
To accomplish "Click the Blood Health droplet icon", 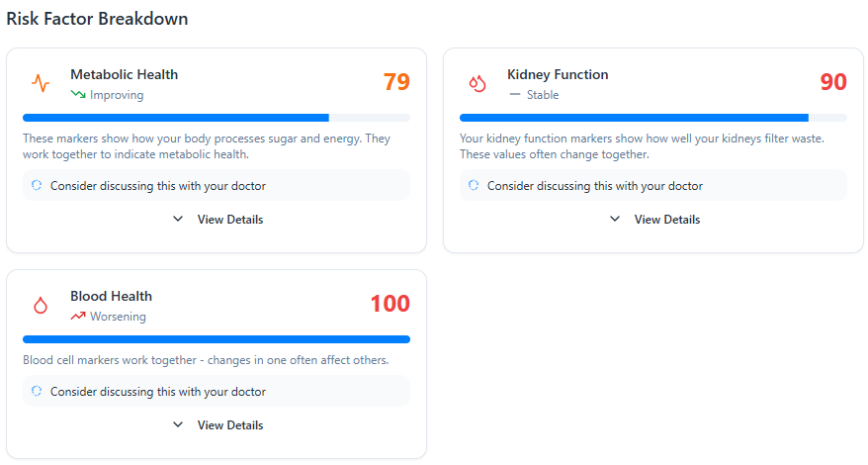I will 41,305.
